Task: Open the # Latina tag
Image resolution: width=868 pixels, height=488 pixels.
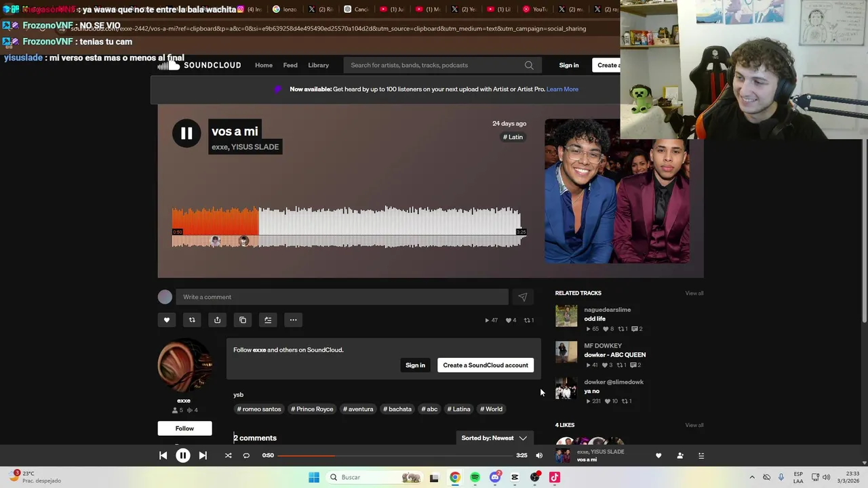Action: click(x=459, y=409)
